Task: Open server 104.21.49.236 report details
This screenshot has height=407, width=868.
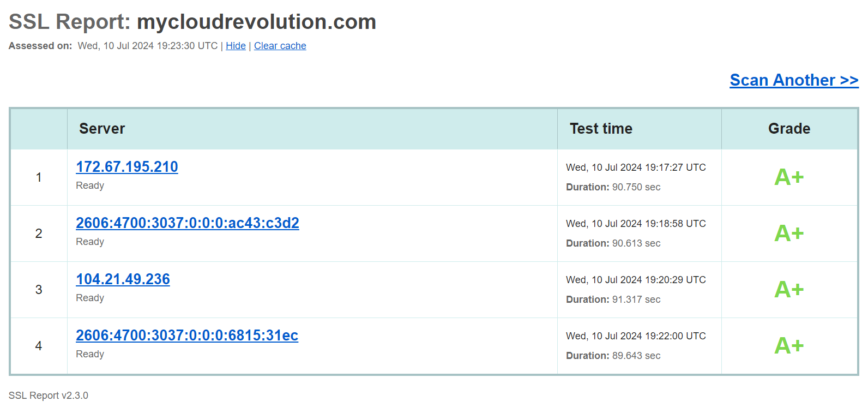Action: pyautogui.click(x=123, y=279)
